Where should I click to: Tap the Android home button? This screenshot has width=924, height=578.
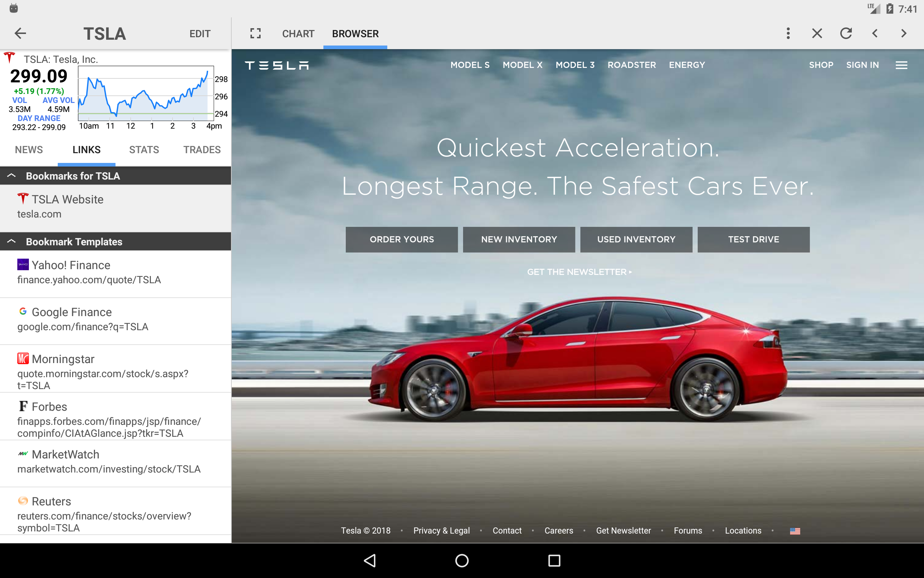[x=462, y=560]
